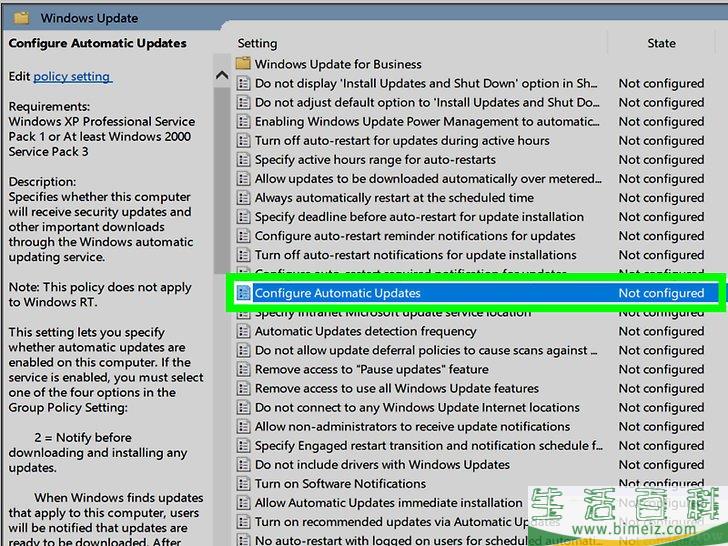728x546 pixels.
Task: Click icon of 'Turn off auto-restart during active hours'
Action: [x=243, y=141]
